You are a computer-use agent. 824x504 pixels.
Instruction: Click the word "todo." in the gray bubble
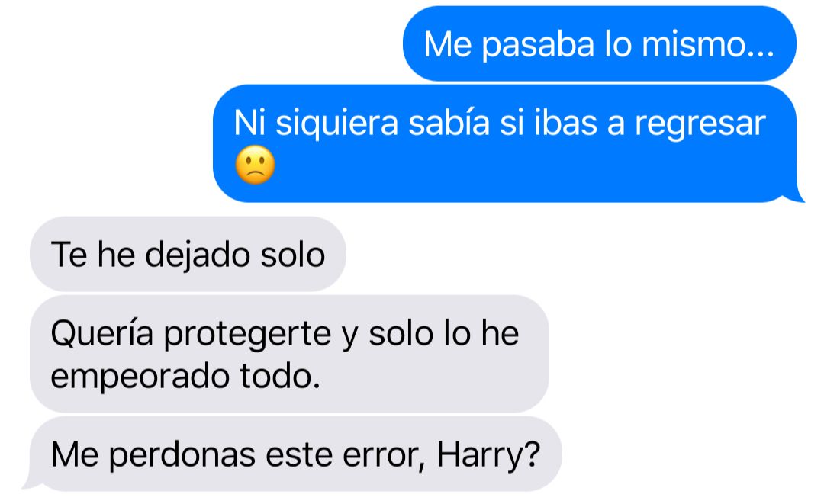pos(280,377)
